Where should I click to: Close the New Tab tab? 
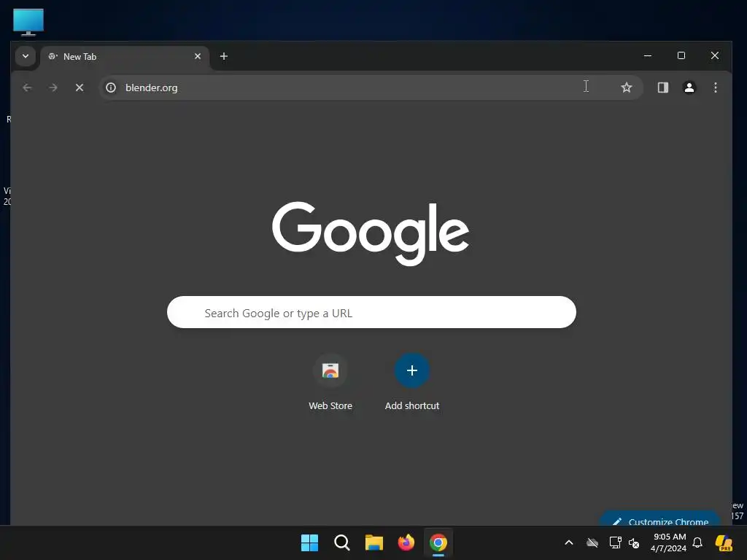pyautogui.click(x=197, y=56)
